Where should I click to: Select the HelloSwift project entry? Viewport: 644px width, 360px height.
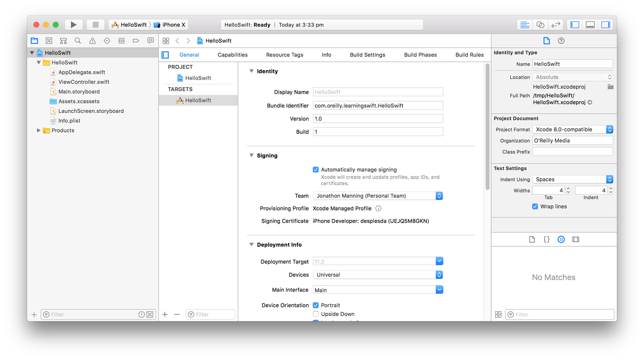click(198, 78)
